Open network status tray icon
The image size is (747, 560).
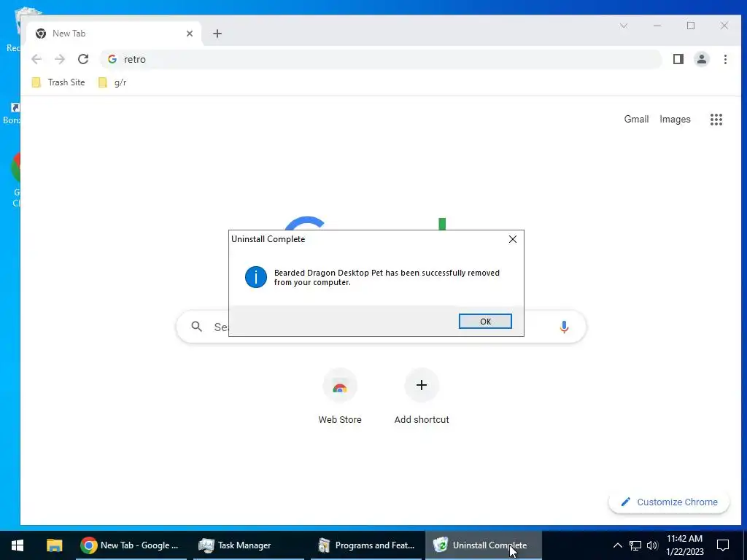pos(635,545)
